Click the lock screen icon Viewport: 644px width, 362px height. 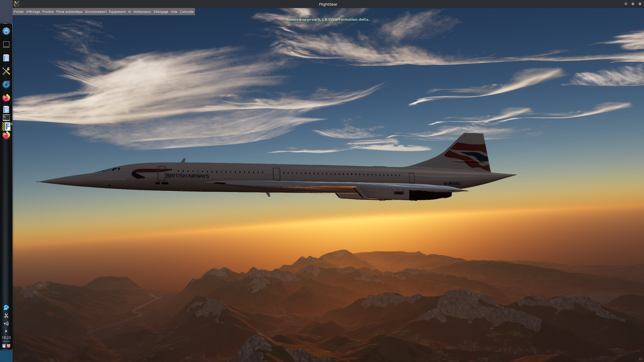click(x=4, y=346)
